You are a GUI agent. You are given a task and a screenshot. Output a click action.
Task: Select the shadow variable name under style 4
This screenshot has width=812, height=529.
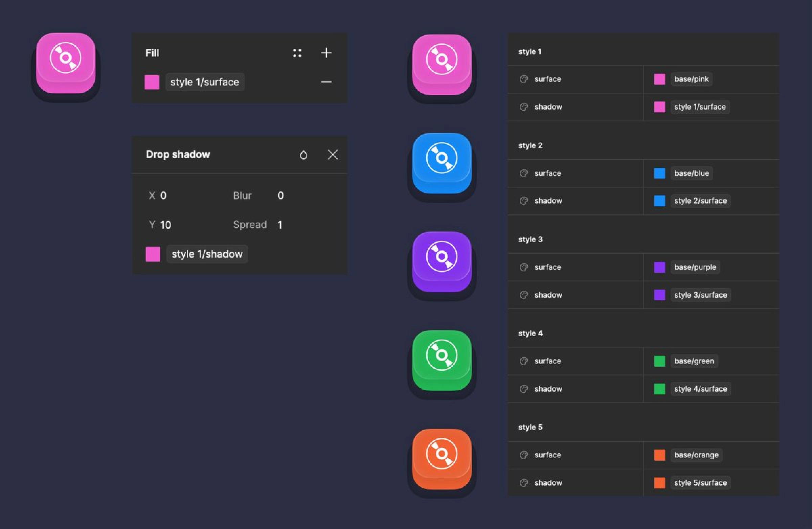coord(548,389)
